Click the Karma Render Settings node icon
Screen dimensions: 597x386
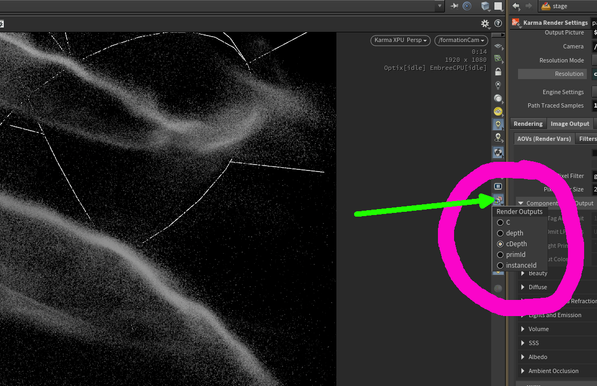(x=516, y=23)
